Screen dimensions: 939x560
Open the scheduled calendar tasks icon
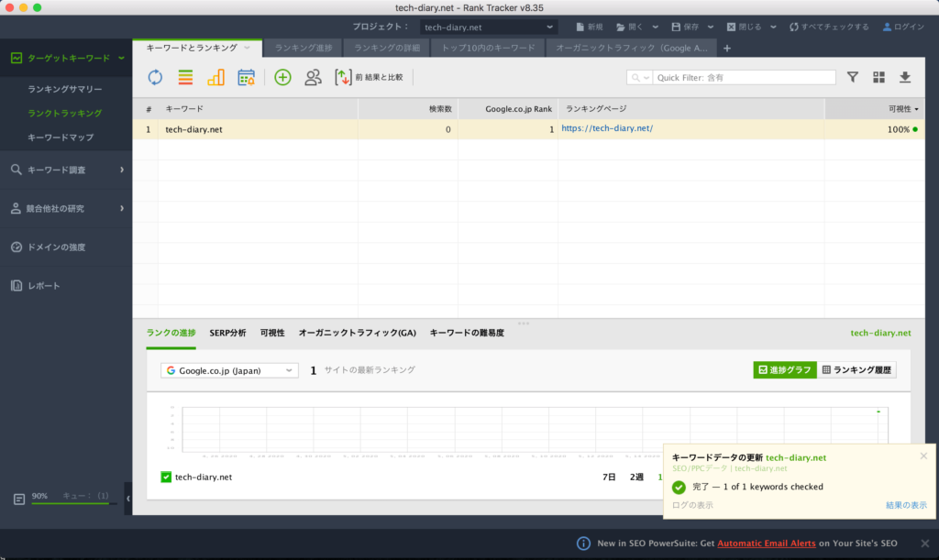246,77
